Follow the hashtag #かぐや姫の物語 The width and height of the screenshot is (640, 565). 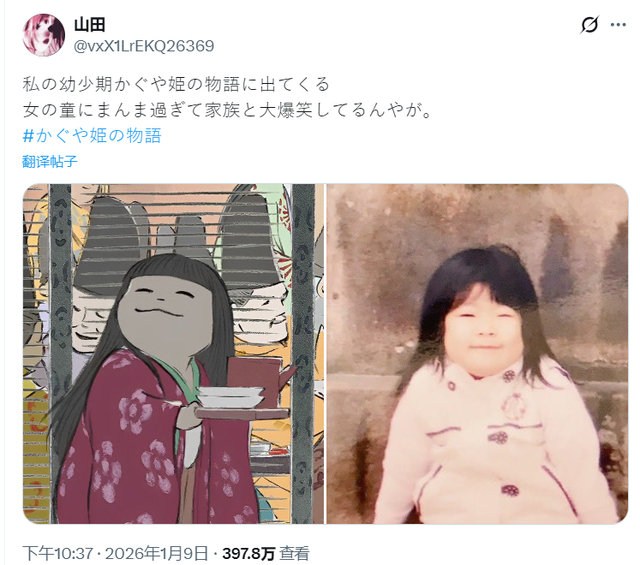pyautogui.click(x=92, y=135)
